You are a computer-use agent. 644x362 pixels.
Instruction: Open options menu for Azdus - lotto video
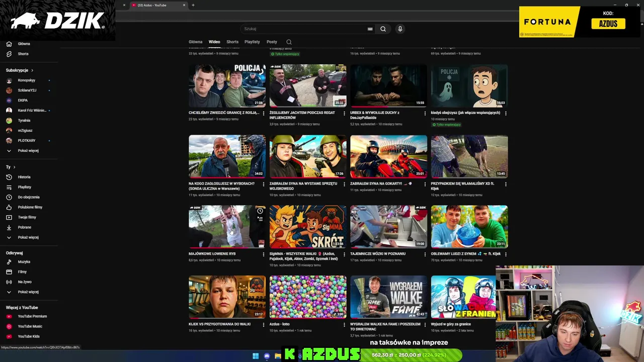coord(344,325)
